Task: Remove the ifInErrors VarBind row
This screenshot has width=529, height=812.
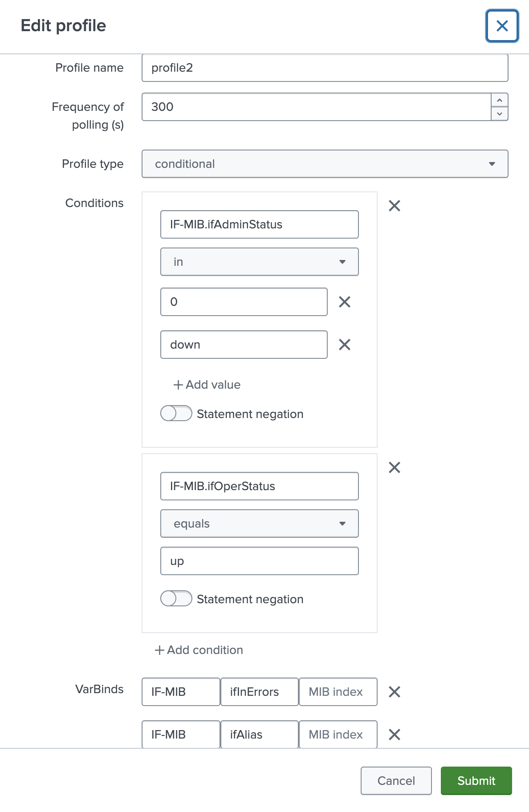Action: (394, 692)
